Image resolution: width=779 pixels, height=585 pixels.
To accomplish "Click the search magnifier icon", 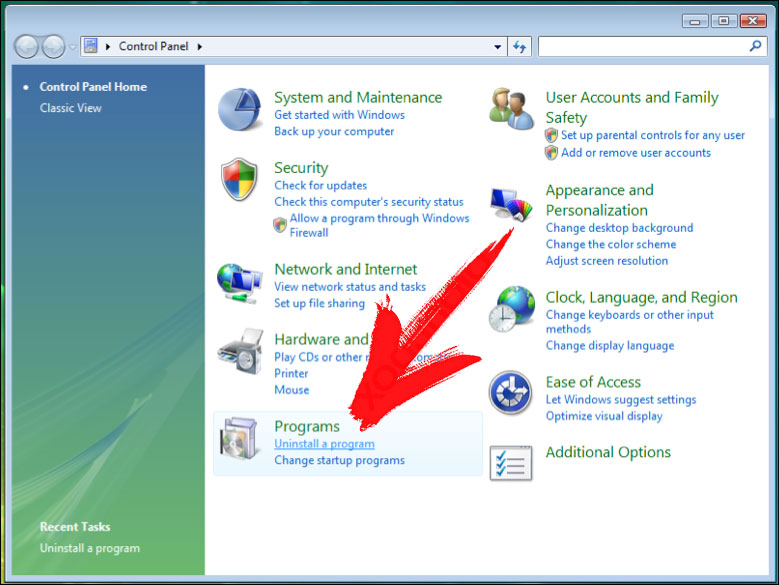I will (x=755, y=46).
